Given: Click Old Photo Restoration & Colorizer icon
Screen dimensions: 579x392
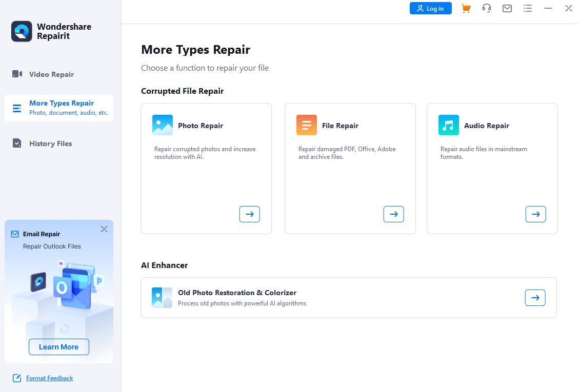Looking at the screenshot, I should pos(162,298).
